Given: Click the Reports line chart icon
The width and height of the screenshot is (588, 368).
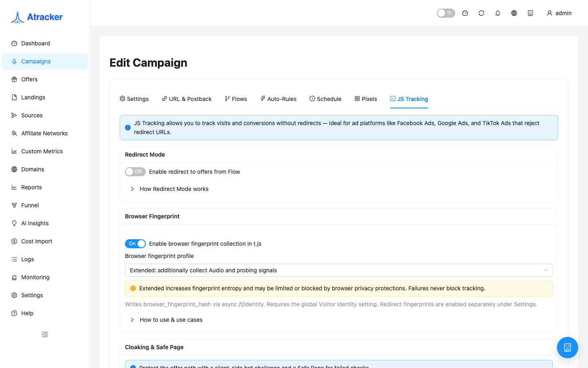Looking at the screenshot, I should [14, 187].
